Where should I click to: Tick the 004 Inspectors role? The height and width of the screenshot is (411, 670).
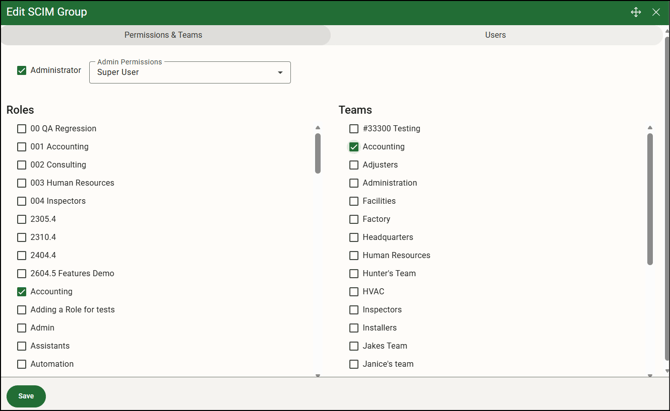tap(22, 201)
